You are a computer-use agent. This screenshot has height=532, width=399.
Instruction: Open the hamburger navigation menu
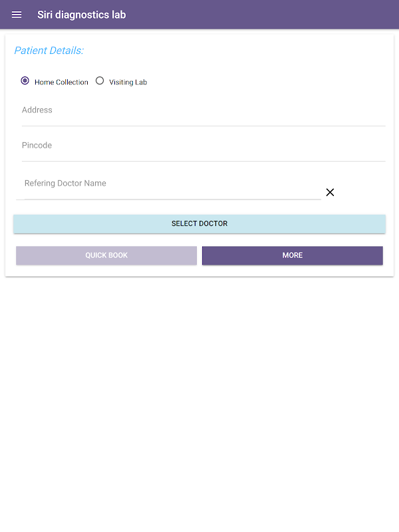tap(17, 15)
